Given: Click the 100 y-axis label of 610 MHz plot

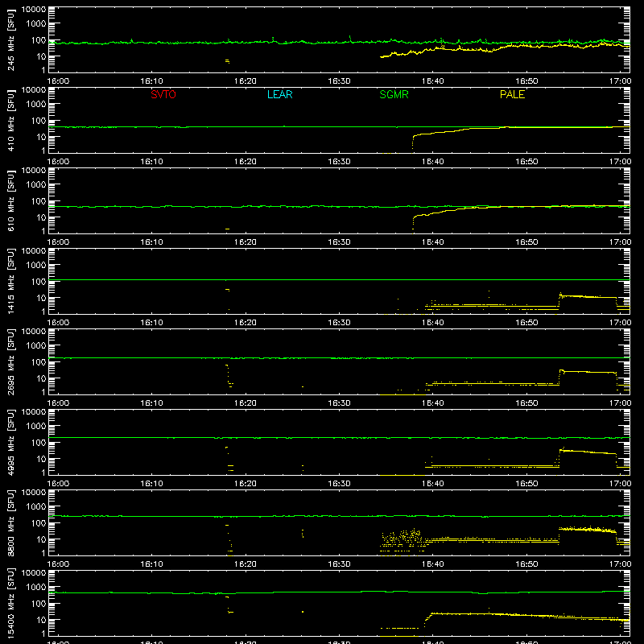Looking at the screenshot, I should coord(39,201).
